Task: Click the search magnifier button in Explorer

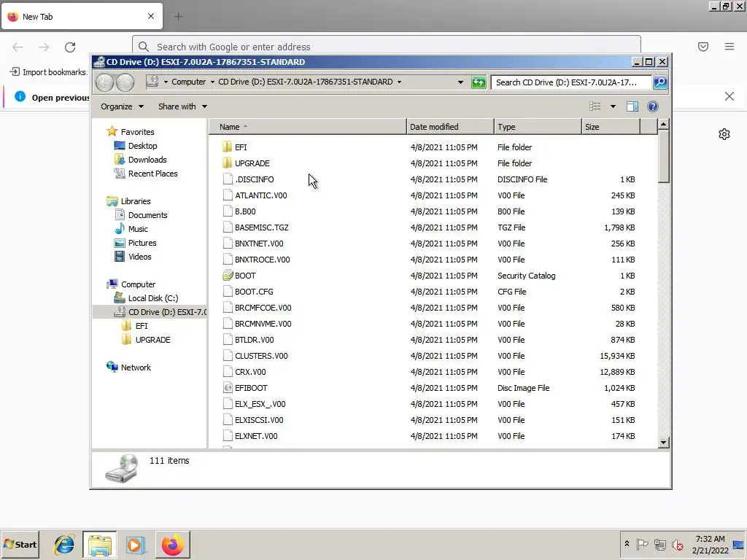Action: pyautogui.click(x=659, y=82)
